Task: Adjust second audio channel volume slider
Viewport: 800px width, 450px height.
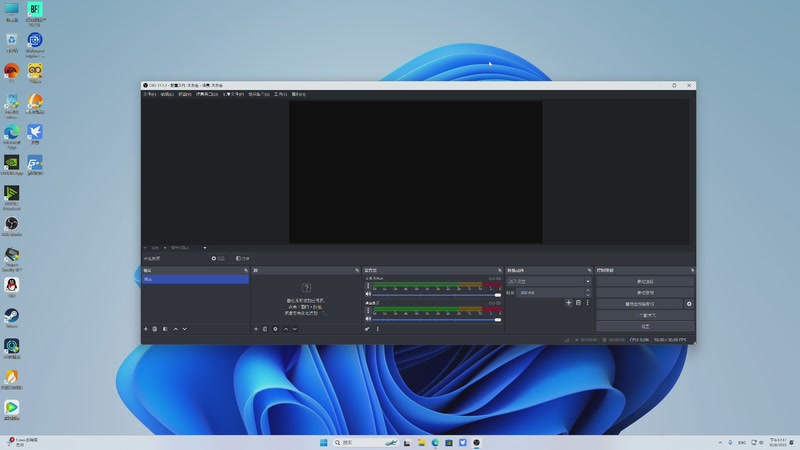Action: (x=437, y=319)
